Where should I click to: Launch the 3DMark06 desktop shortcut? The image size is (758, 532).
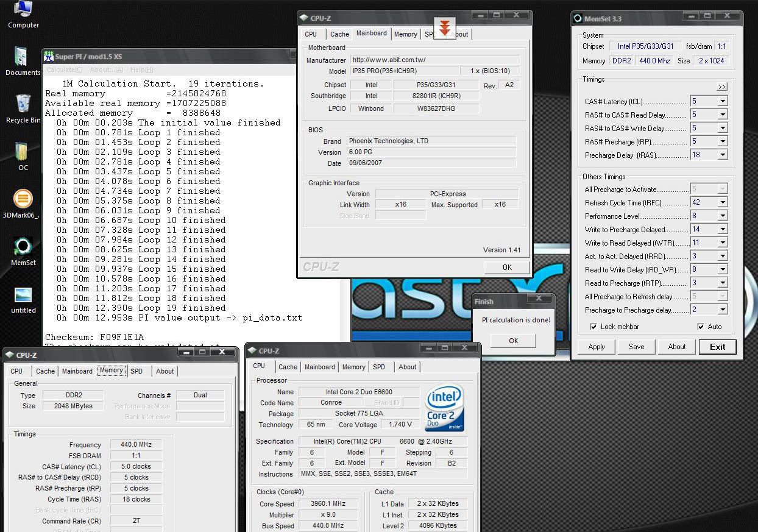pos(23,204)
